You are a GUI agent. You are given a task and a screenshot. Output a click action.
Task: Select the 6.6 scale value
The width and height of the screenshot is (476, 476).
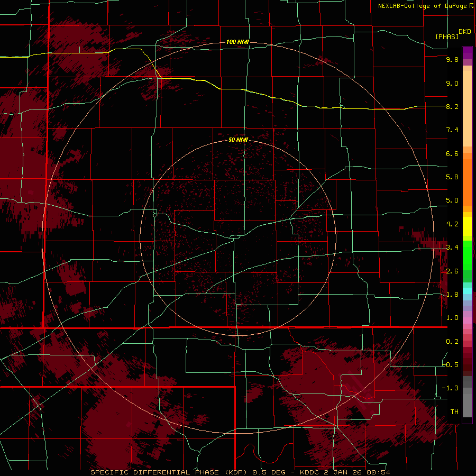point(452,153)
